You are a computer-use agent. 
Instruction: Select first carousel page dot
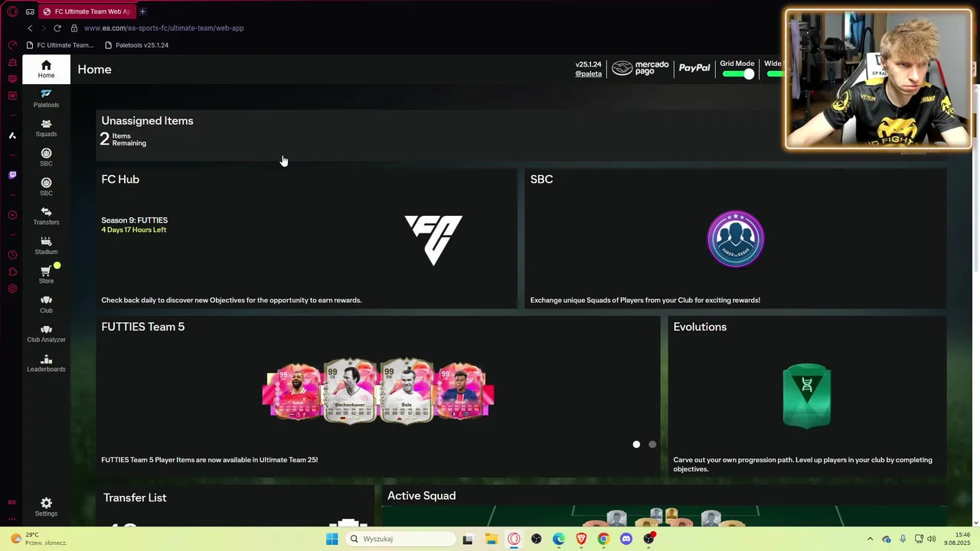click(x=636, y=445)
